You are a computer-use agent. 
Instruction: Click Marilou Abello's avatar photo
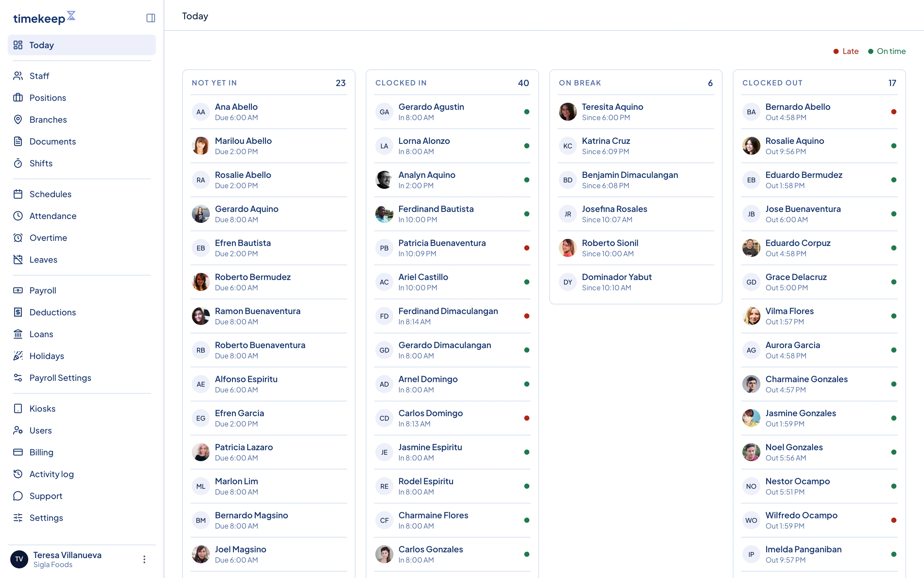201,146
